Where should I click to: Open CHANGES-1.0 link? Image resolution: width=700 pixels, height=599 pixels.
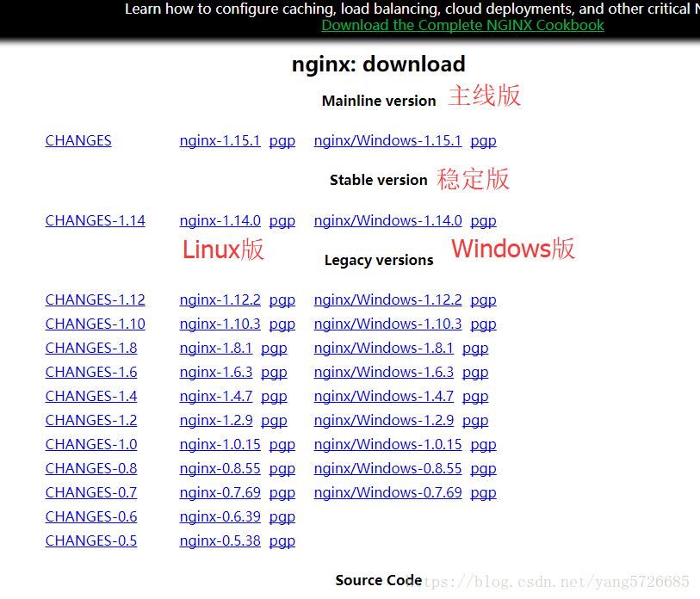point(91,445)
